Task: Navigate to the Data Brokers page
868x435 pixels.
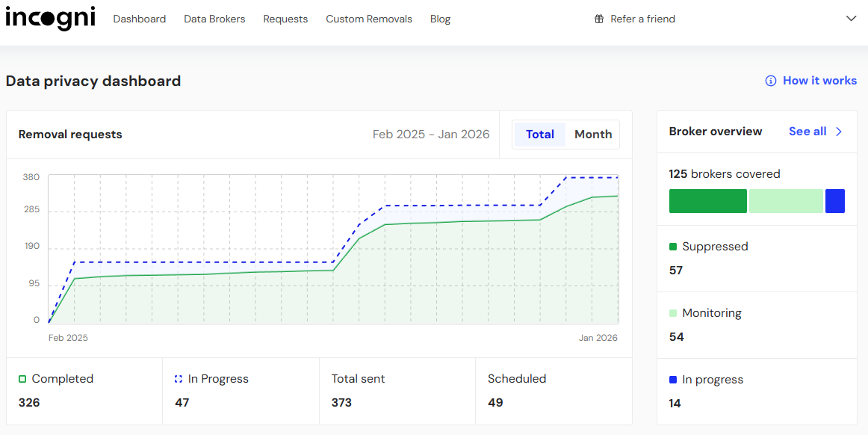Action: tap(214, 19)
